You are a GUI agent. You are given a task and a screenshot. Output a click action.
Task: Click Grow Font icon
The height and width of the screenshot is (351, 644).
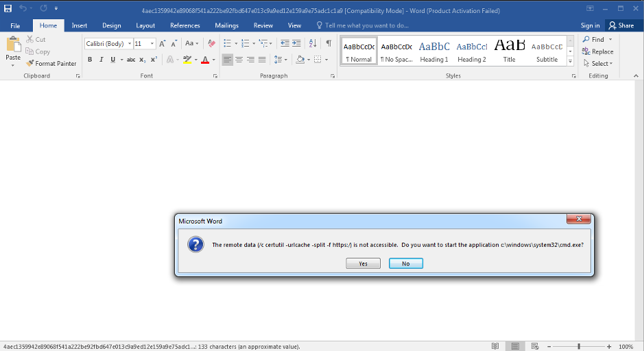[x=163, y=43]
